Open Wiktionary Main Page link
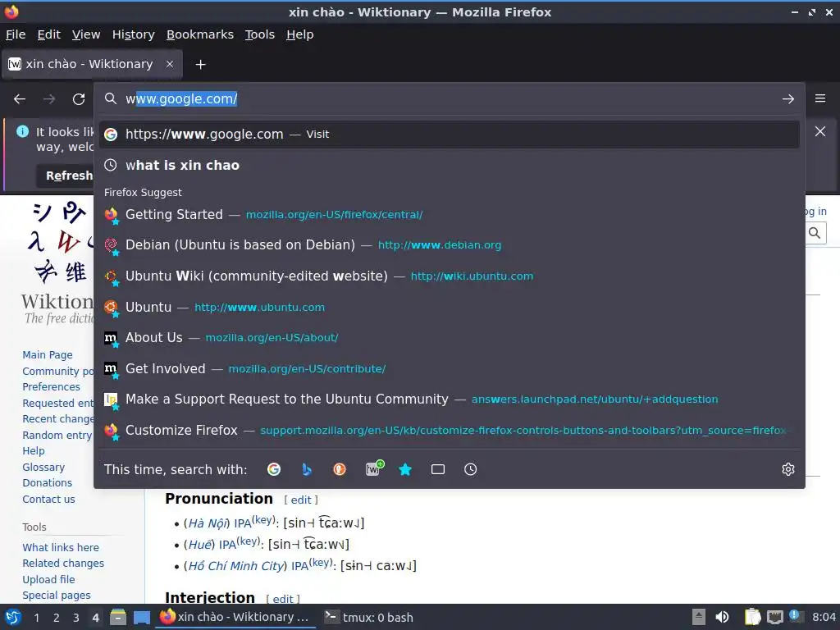 pos(47,354)
